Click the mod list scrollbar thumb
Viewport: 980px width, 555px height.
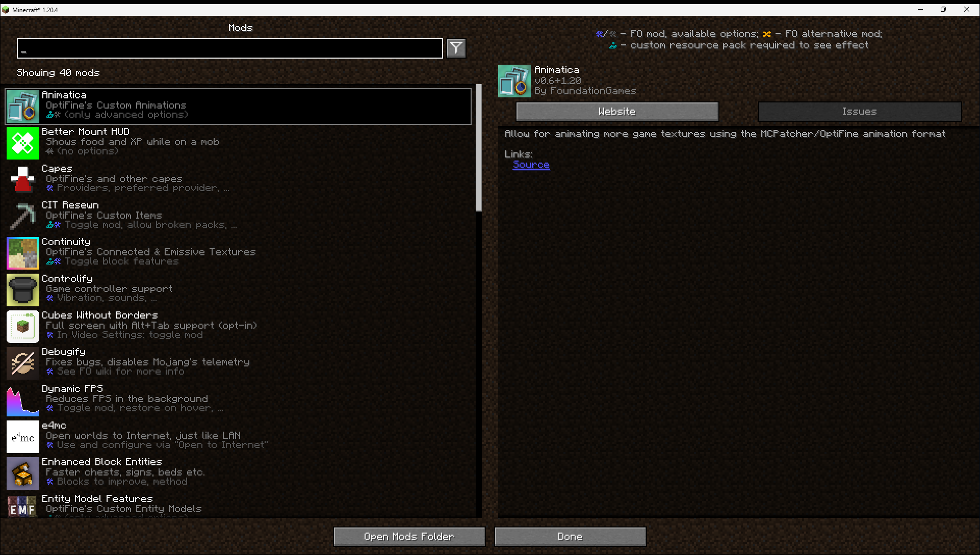(x=478, y=148)
